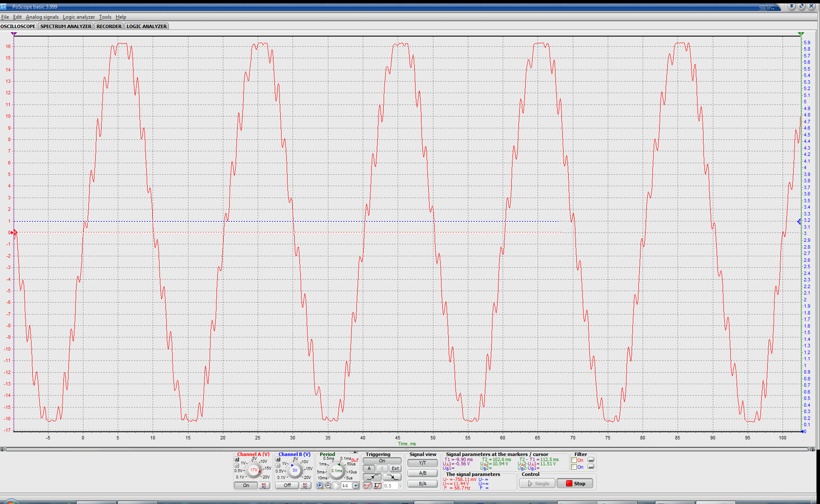Viewport: 820px width, 504px height.
Task: Click the T1 = -9.90 ms reading
Action: tap(458, 459)
